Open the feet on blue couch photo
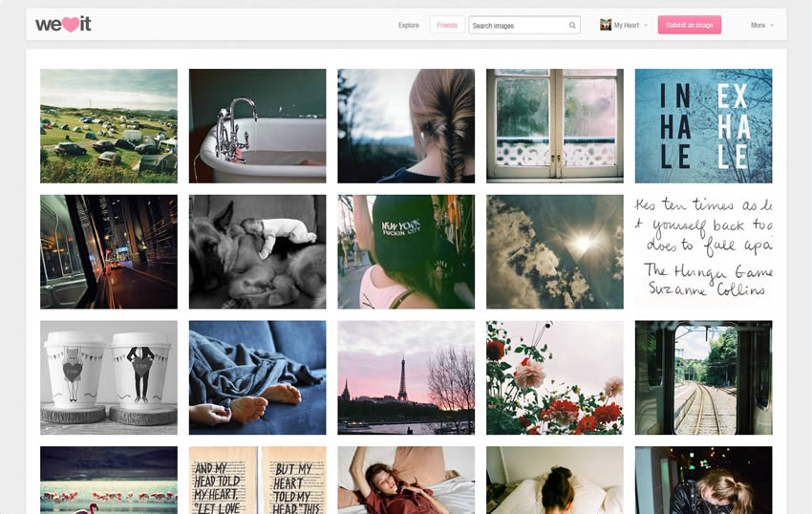 click(x=257, y=377)
